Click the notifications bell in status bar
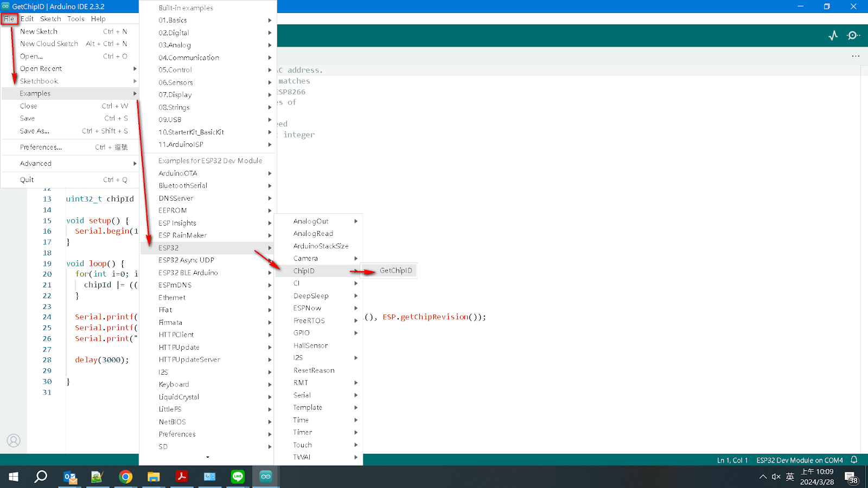The height and width of the screenshot is (488, 868). (x=854, y=460)
